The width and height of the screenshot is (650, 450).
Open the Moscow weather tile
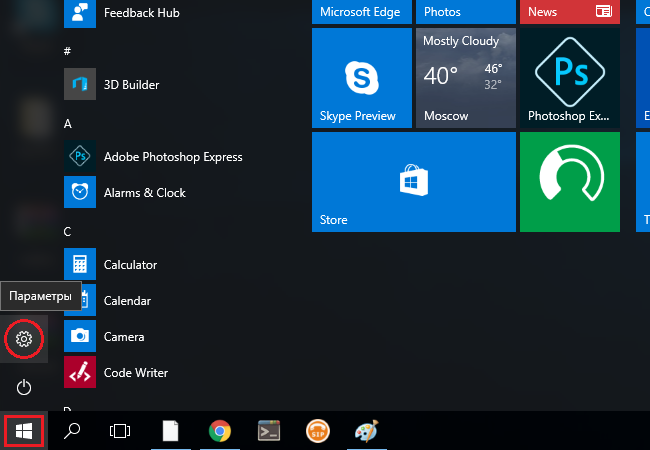(x=466, y=78)
